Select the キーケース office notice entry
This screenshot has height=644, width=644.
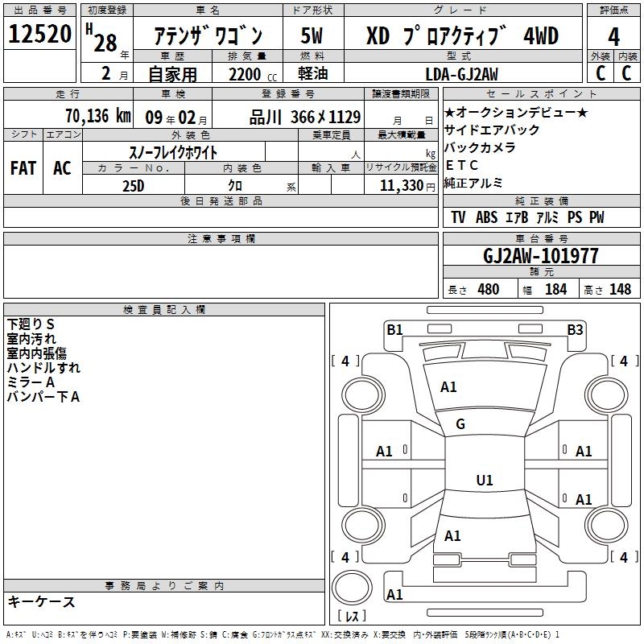pyautogui.click(x=41, y=602)
